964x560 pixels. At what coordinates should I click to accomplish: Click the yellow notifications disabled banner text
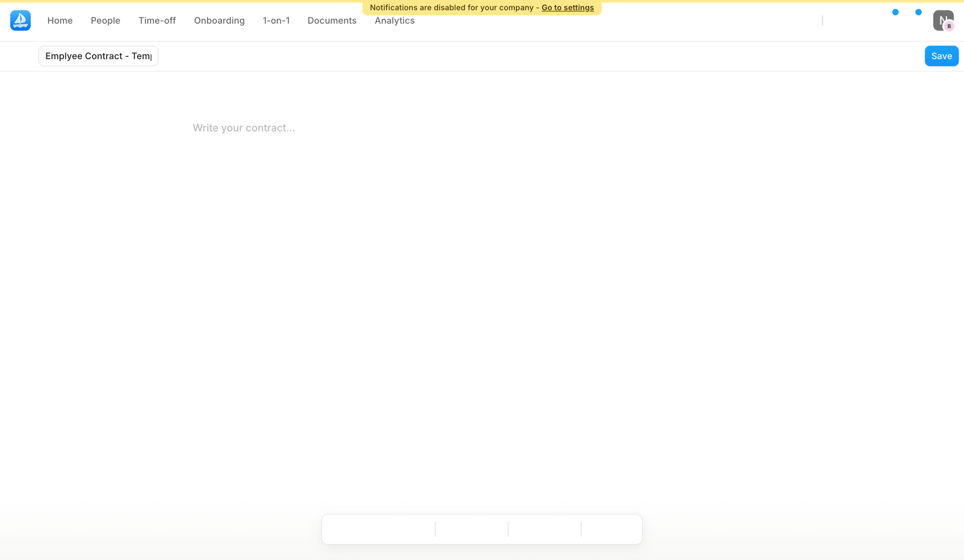coord(454,8)
